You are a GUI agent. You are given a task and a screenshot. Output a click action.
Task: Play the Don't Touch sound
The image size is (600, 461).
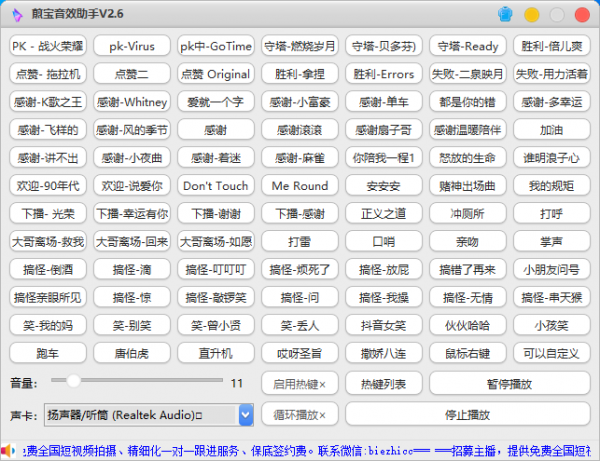(x=216, y=186)
